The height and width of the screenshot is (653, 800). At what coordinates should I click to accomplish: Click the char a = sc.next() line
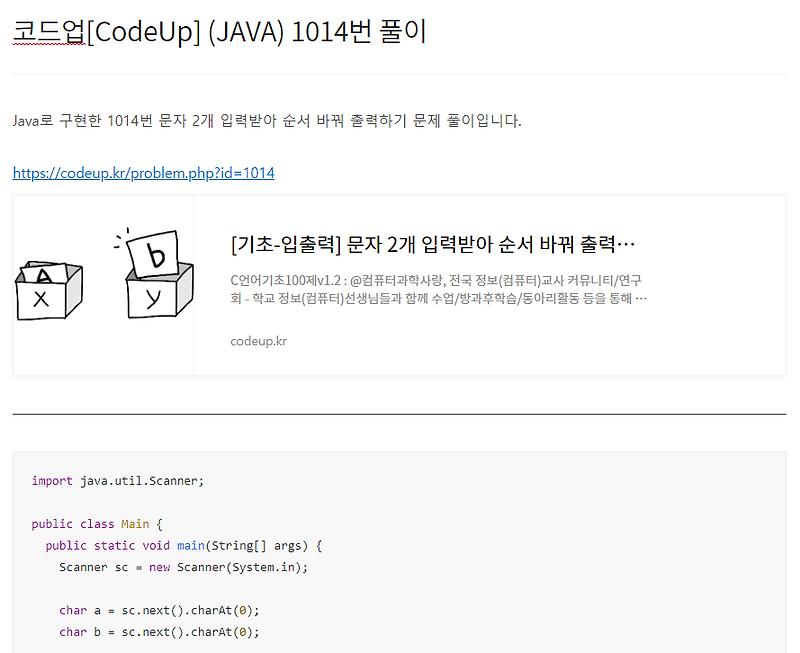click(x=160, y=610)
